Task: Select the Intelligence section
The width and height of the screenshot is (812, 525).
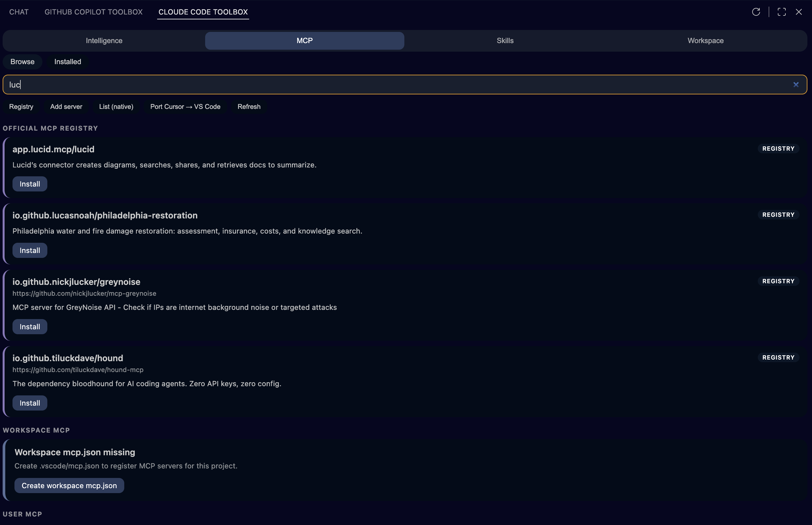Action: tap(104, 40)
